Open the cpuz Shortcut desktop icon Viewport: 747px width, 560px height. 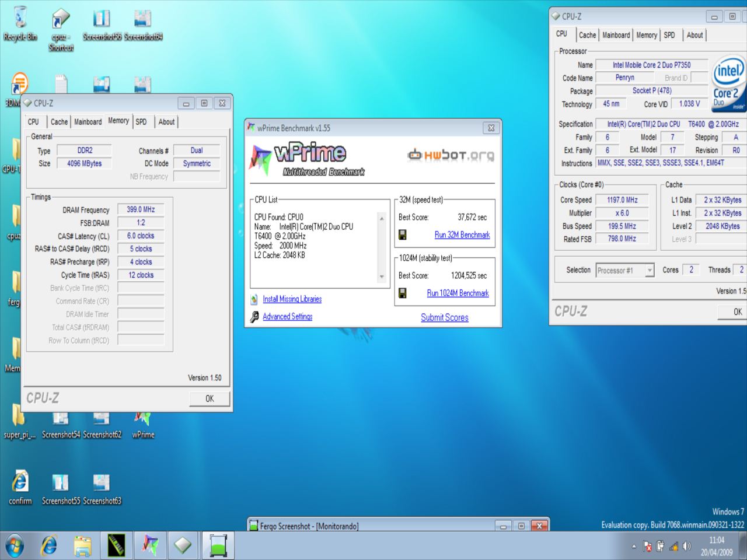61,29
